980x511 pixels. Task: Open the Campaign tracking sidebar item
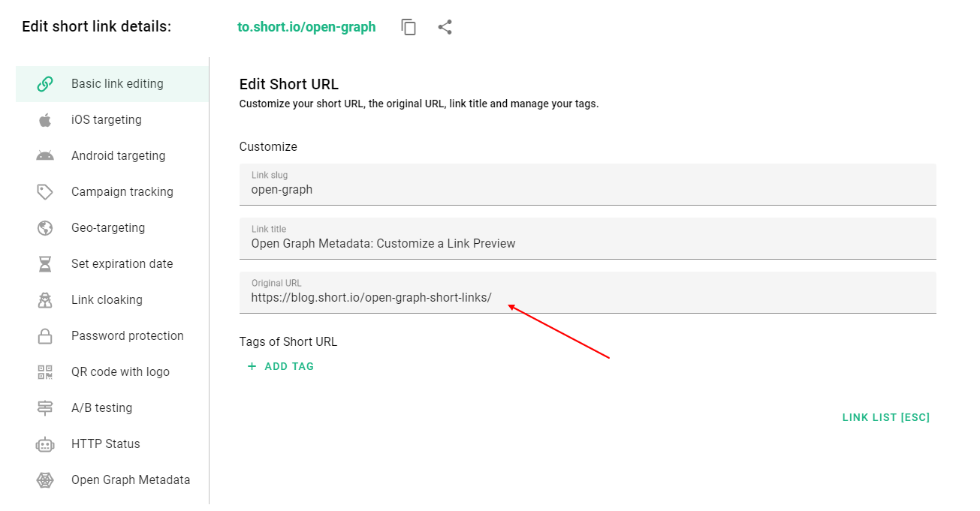(x=124, y=191)
